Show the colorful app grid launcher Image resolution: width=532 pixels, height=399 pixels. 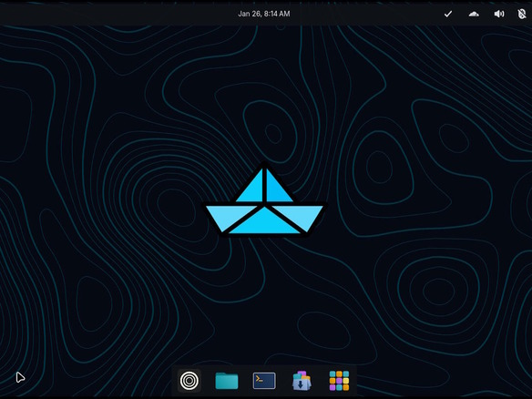point(339,381)
